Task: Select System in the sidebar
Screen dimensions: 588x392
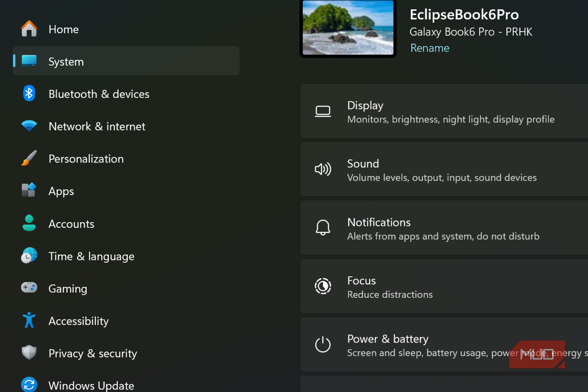Action: 126,61
